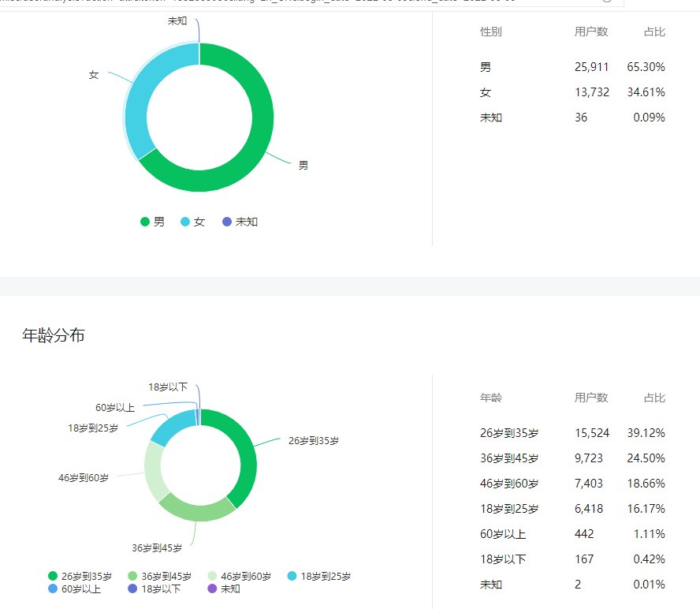Screen dimensions: 700x609
Task: Toggle the 男 legend entry in gender chart
Action: tap(152, 222)
